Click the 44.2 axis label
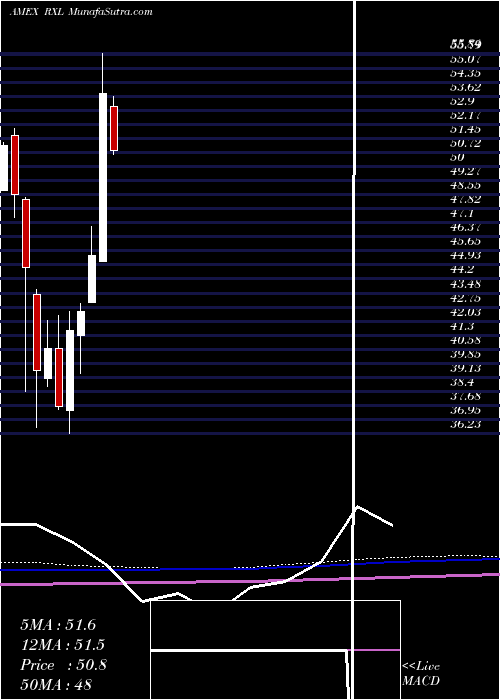Viewport: 500px width, 700px height. coord(462,270)
